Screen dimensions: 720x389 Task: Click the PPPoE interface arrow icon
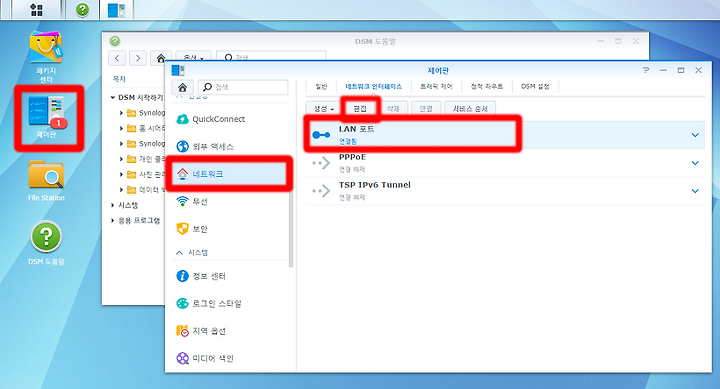(x=321, y=163)
